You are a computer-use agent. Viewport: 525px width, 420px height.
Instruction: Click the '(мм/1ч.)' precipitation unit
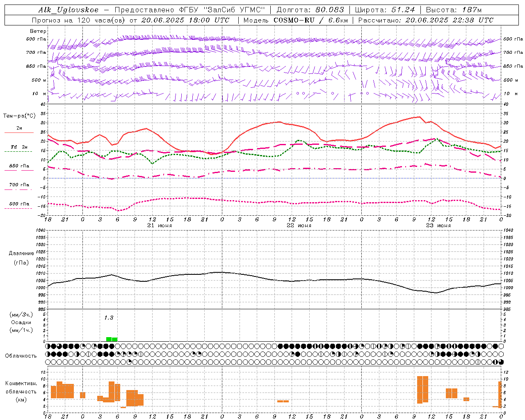(21, 330)
